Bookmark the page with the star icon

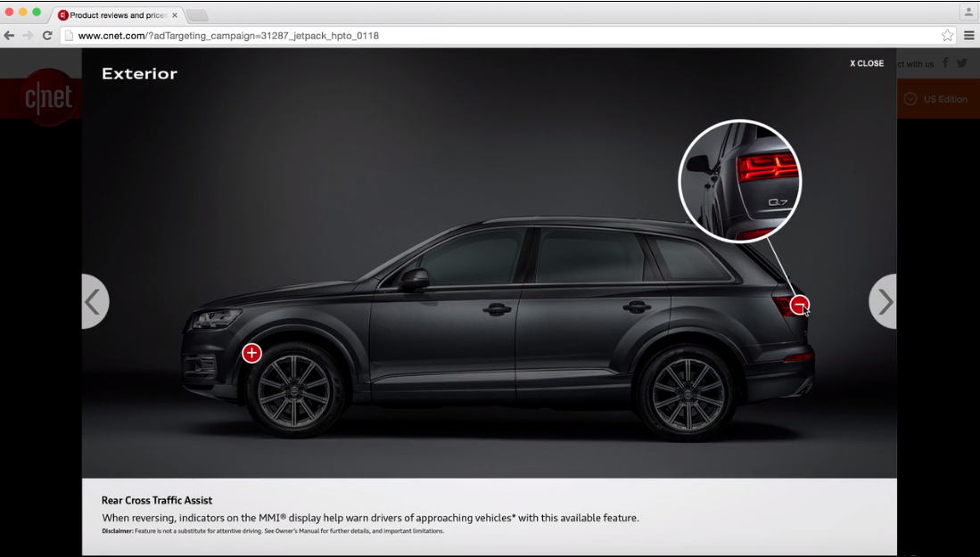948,36
